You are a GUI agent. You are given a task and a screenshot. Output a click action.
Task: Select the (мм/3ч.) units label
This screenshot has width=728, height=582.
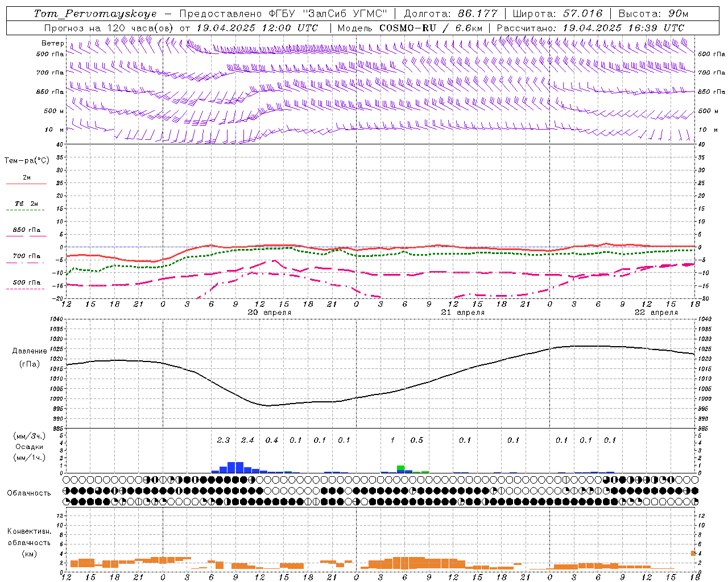(30, 436)
